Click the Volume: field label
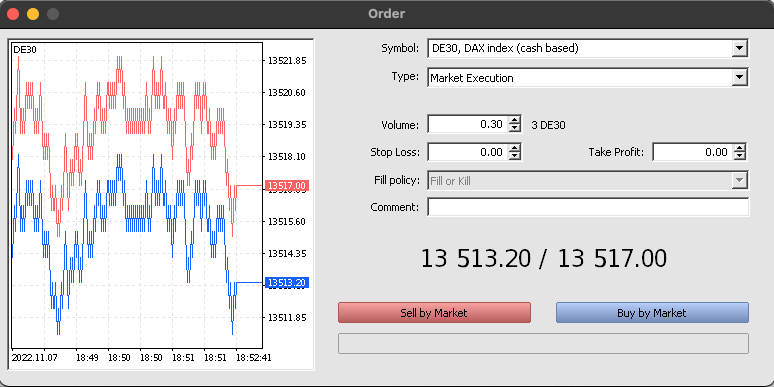774x387 pixels. [x=400, y=125]
